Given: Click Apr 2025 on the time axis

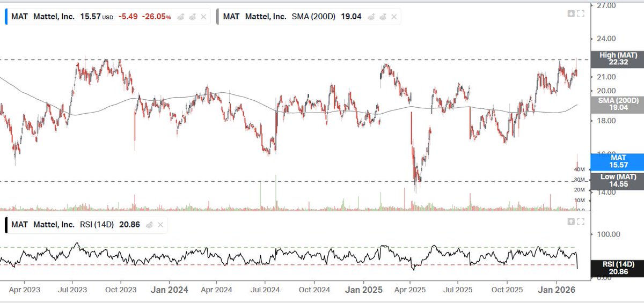Looking at the screenshot, I should 411,290.
